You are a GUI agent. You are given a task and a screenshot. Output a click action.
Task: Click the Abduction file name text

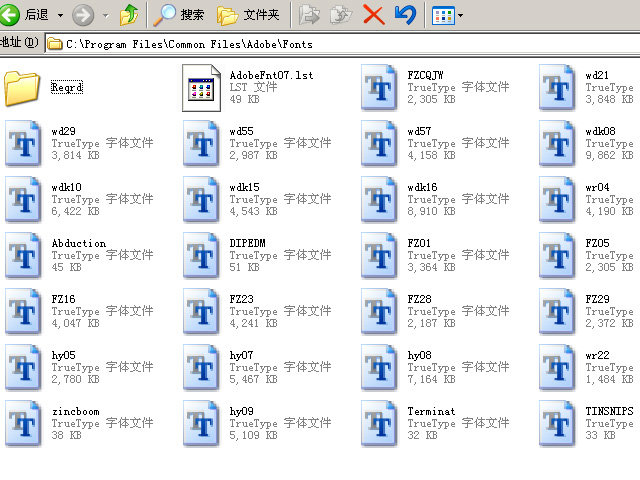tap(79, 243)
